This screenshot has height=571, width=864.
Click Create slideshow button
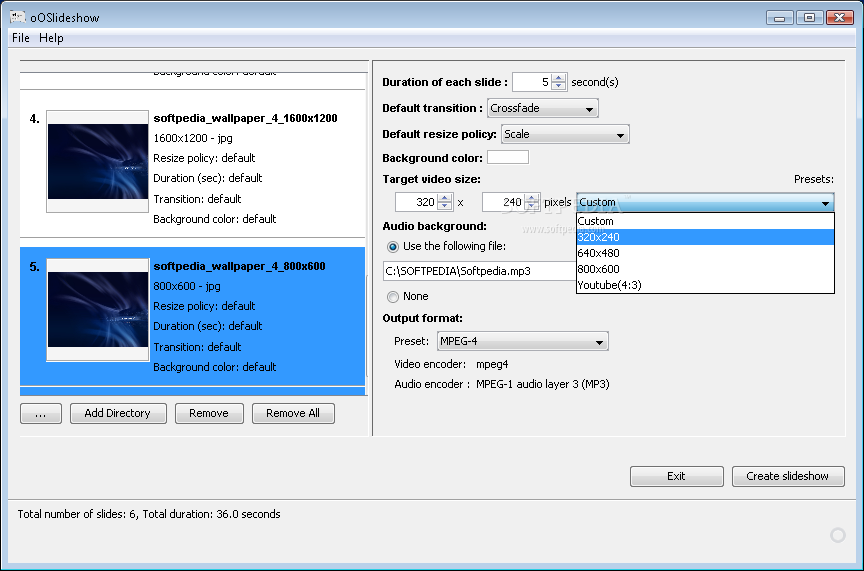tap(788, 476)
